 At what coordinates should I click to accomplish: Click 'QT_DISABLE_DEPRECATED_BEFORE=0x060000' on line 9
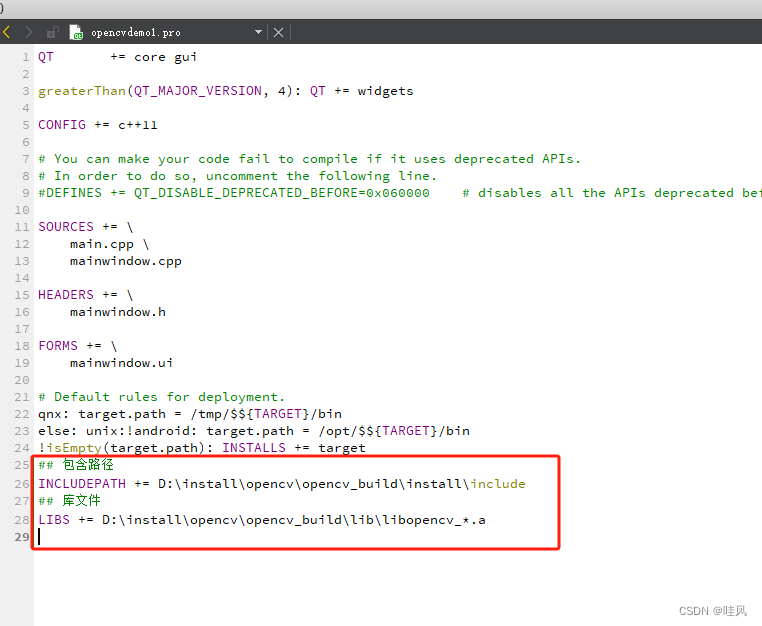coord(282,193)
